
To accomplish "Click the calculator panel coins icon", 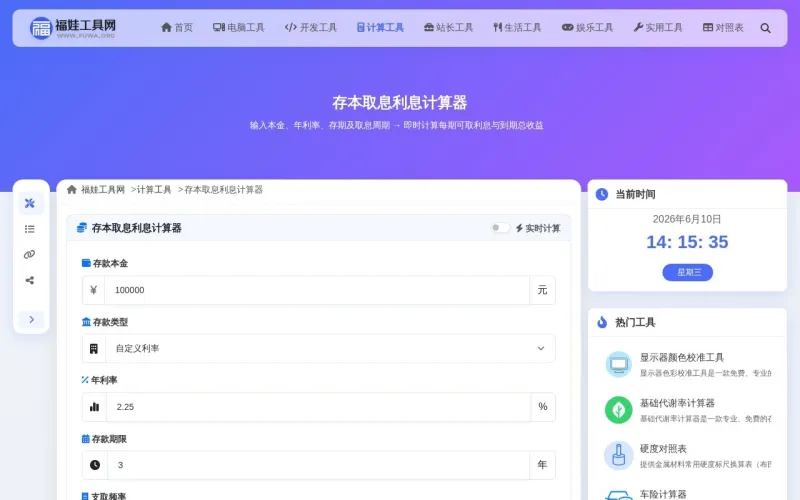I will pos(82,228).
